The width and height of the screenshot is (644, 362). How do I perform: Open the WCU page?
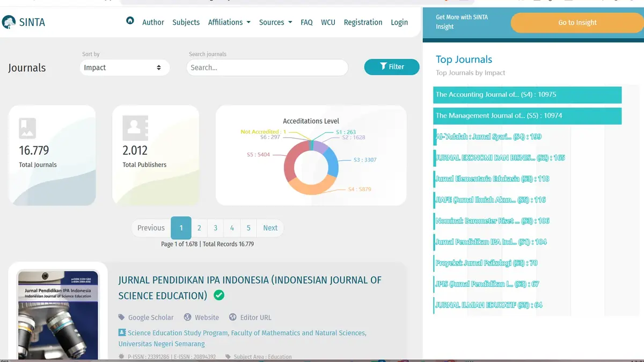(328, 22)
